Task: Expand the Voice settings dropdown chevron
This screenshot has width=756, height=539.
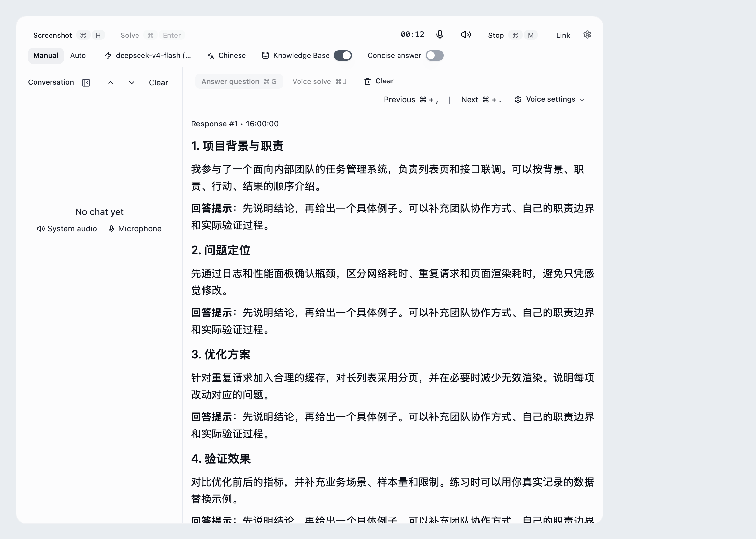Action: click(582, 100)
